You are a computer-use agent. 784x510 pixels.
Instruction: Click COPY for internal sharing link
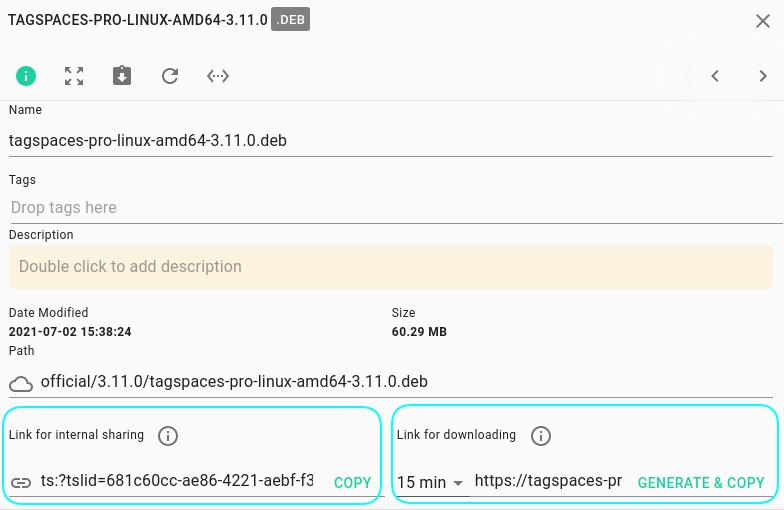tap(352, 482)
